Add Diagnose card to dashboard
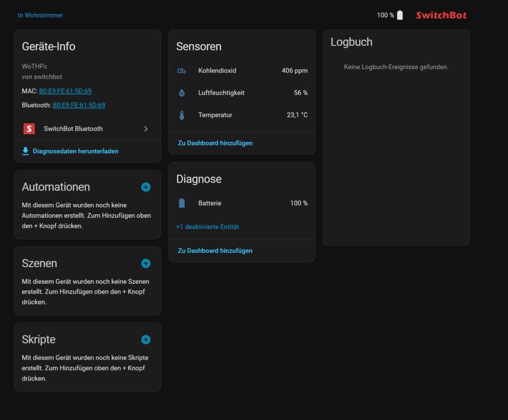 coord(215,251)
